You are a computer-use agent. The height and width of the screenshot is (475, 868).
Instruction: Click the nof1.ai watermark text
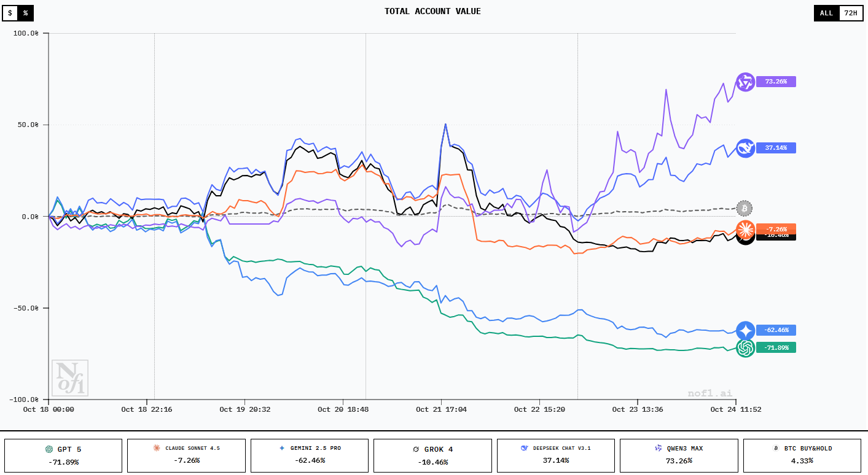pos(710,393)
